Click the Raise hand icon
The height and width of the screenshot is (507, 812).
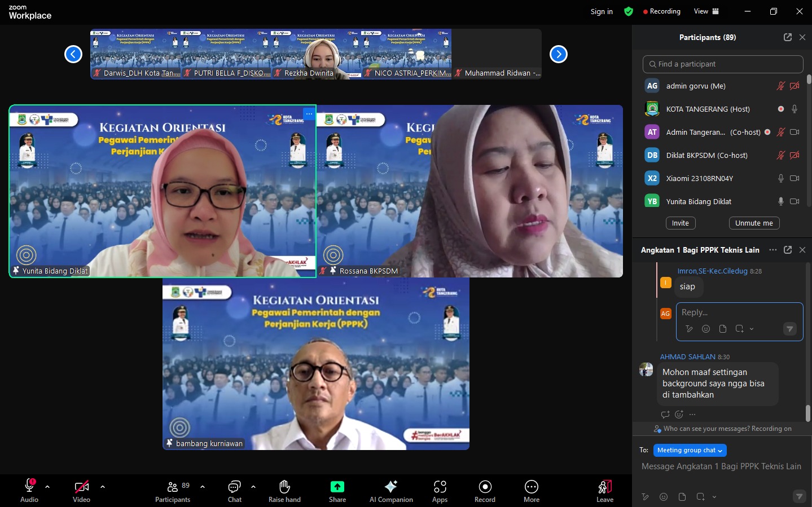pyautogui.click(x=284, y=491)
